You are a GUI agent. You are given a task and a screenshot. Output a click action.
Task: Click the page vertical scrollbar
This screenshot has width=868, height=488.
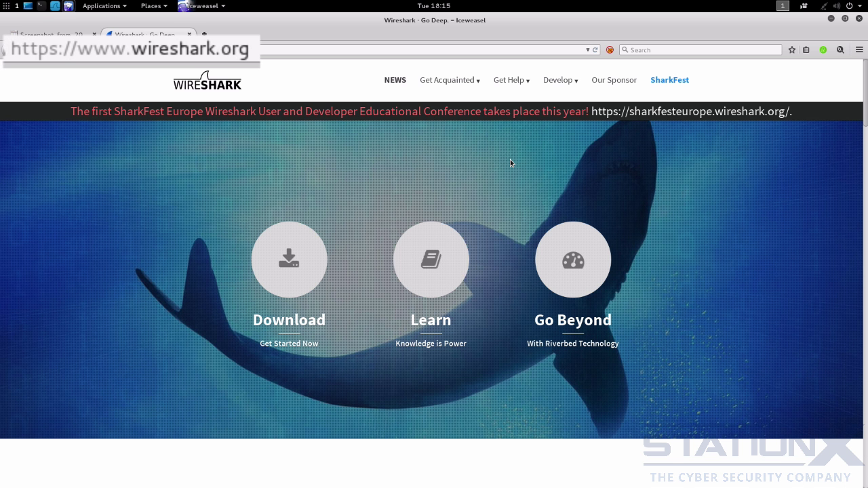[x=865, y=92]
